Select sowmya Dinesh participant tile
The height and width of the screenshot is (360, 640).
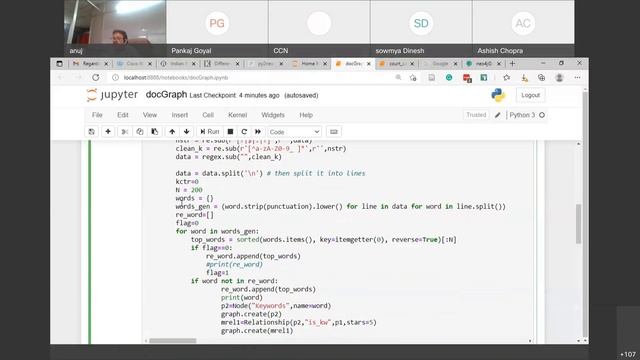(x=421, y=28)
